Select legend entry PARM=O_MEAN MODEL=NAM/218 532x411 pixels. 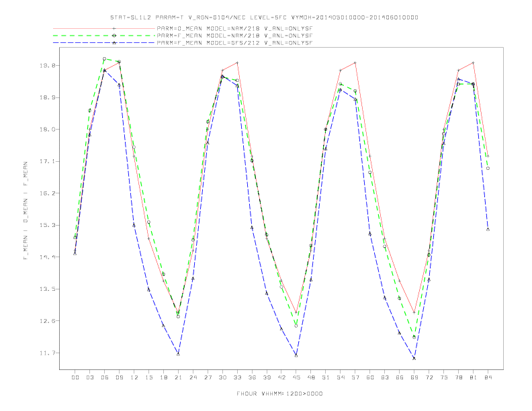pyautogui.click(x=234, y=28)
